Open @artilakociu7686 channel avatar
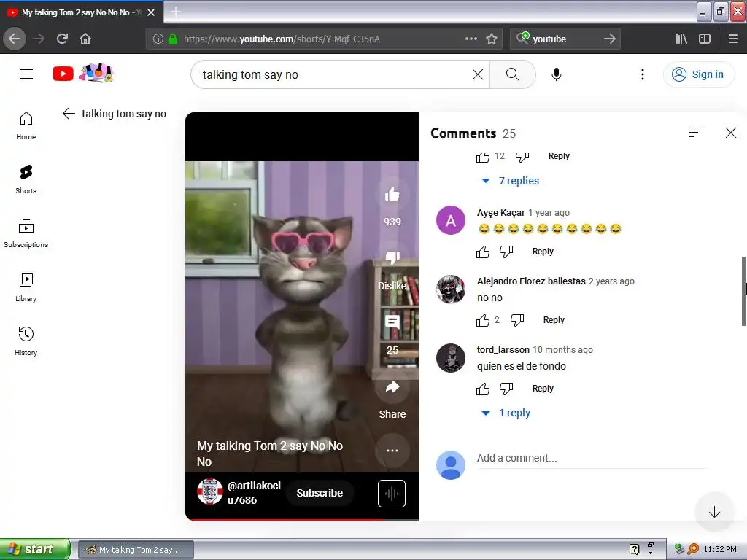Screen dimensions: 747x560 click(x=210, y=491)
